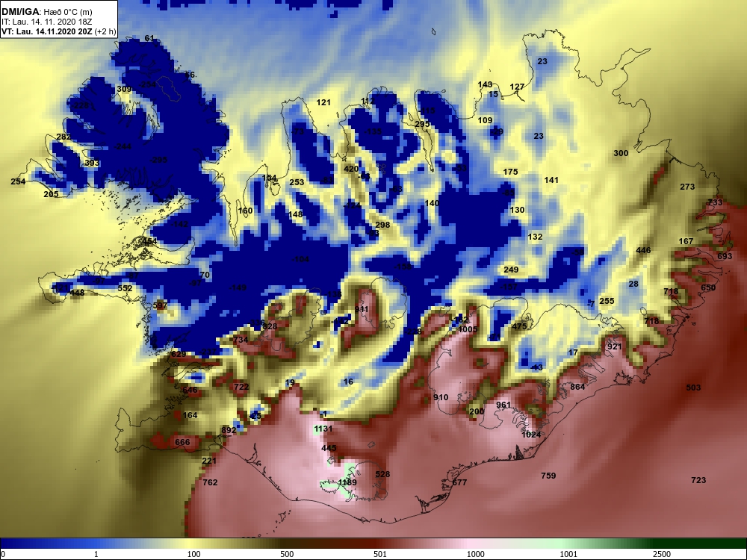Click the map value '273'

pos(687,187)
